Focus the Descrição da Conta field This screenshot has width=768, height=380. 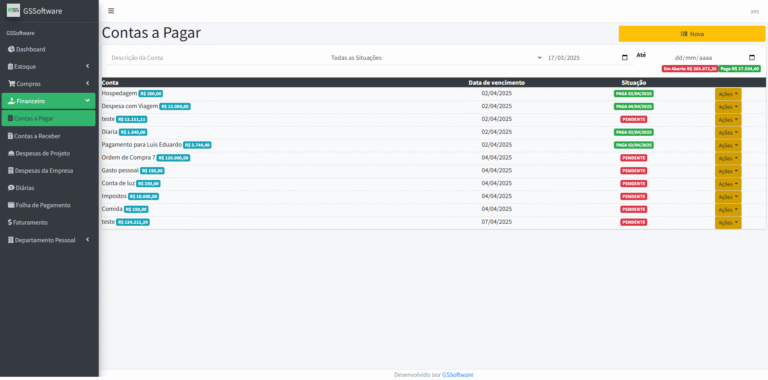coord(216,58)
